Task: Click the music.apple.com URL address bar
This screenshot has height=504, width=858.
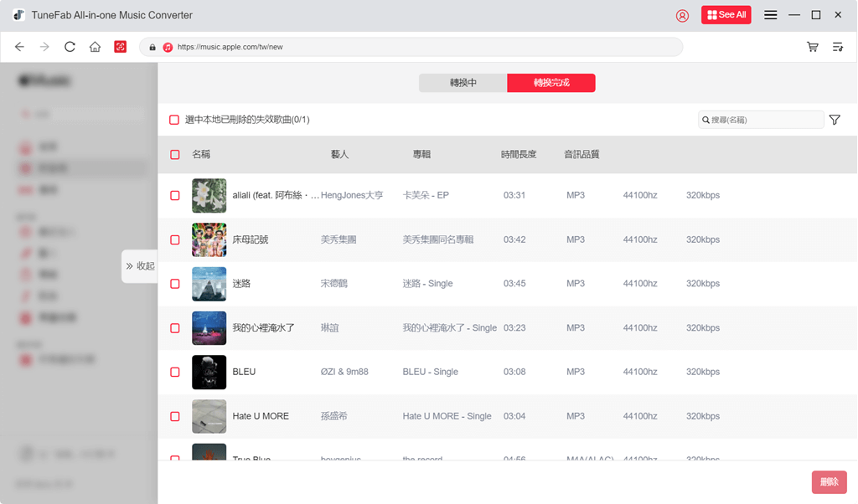Action: point(411,47)
